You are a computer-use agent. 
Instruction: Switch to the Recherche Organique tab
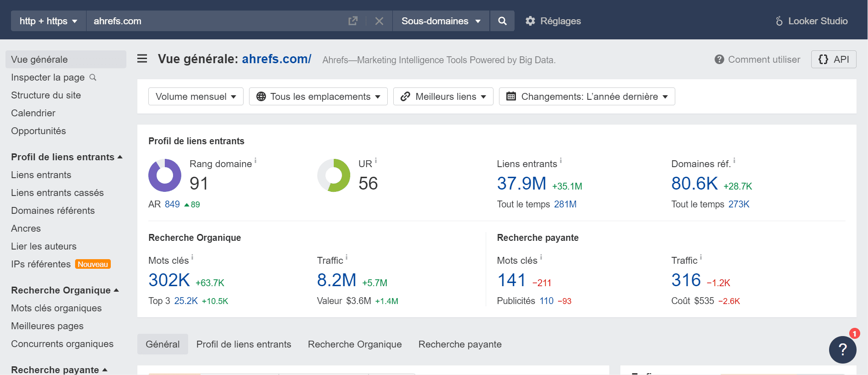355,344
